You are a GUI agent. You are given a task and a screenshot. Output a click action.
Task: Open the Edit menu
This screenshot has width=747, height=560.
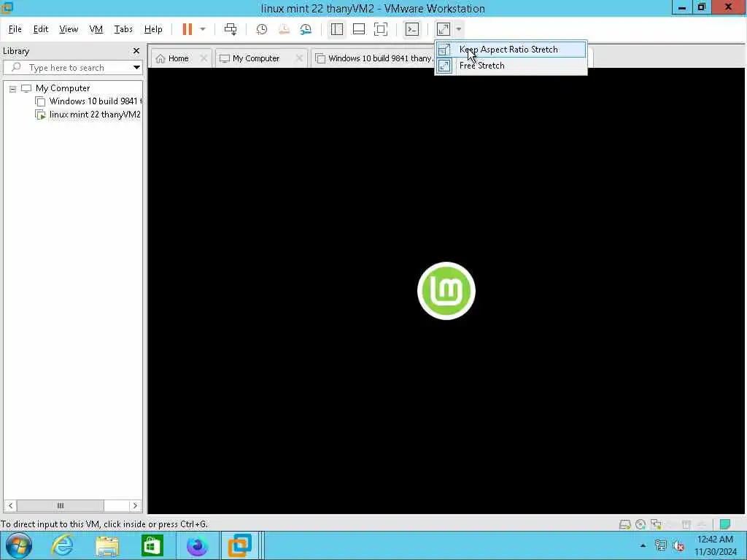[41, 29]
